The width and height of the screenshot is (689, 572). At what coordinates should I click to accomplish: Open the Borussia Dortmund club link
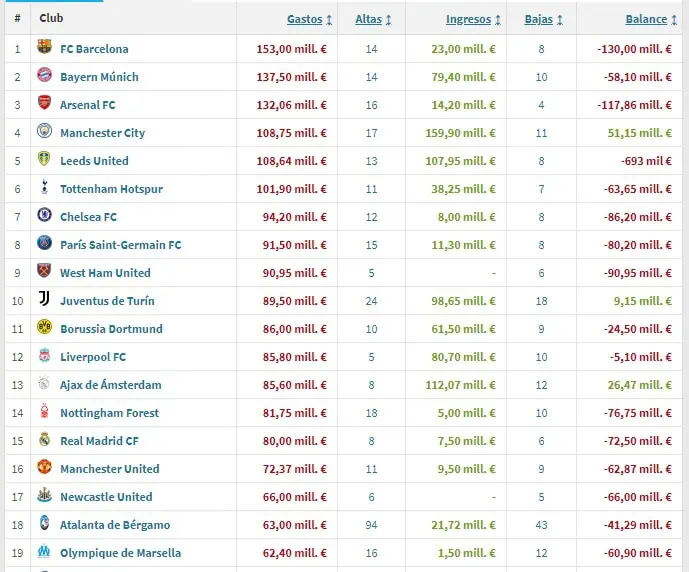coord(111,329)
